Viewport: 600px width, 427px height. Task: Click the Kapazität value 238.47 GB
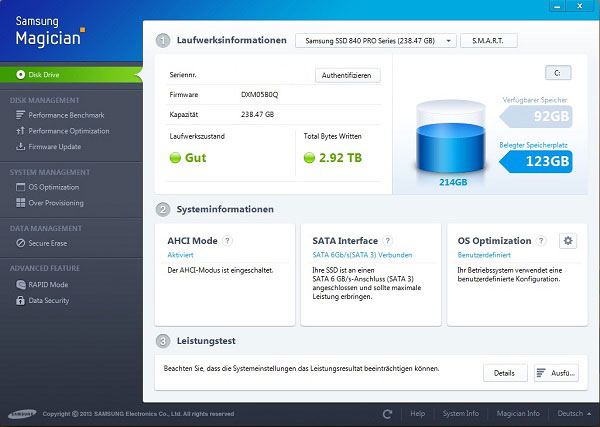258,114
